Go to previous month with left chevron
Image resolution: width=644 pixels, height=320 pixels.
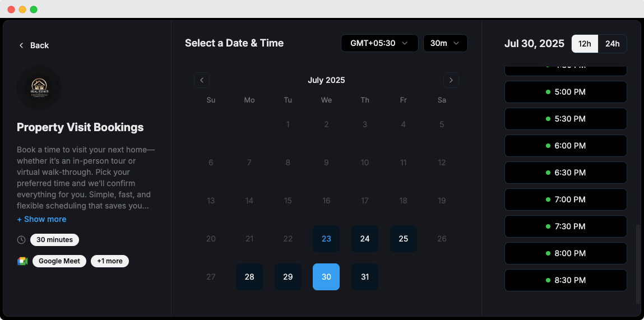tap(202, 80)
